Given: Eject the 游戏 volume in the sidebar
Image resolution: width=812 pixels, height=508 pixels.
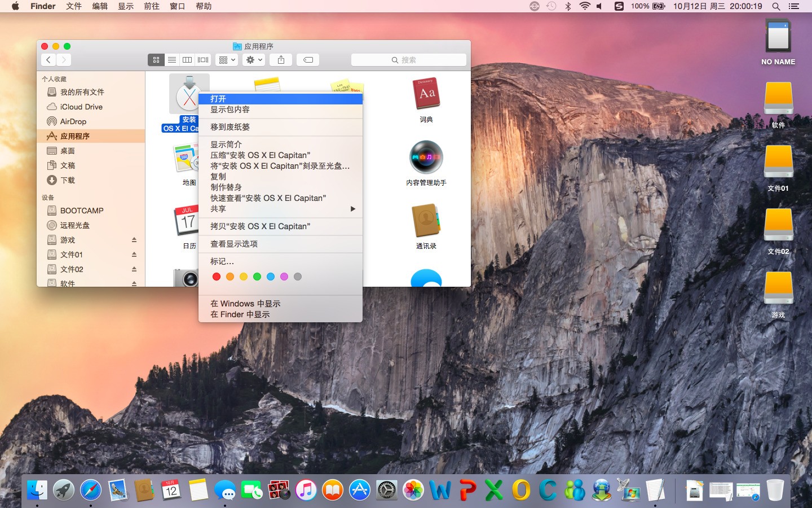Looking at the screenshot, I should click(134, 240).
